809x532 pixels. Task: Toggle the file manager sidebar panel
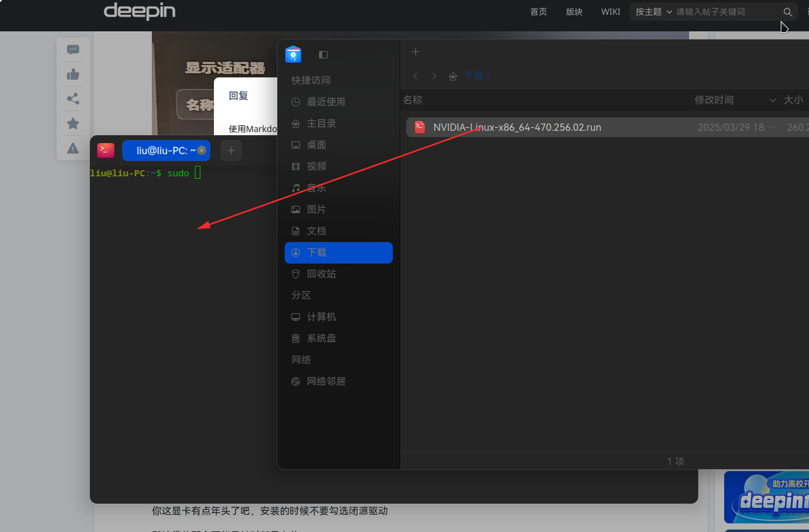[323, 55]
